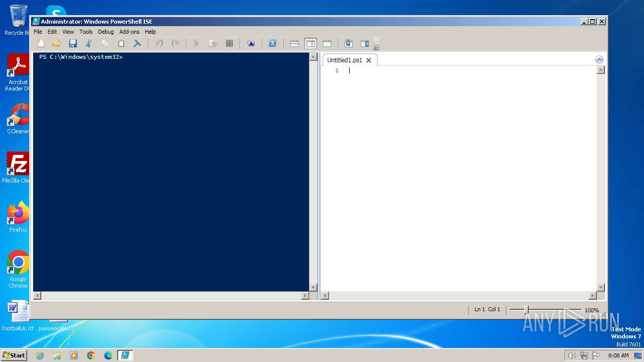Click the Copy icon in the toolbar
The width and height of the screenshot is (644, 362).
point(105,44)
